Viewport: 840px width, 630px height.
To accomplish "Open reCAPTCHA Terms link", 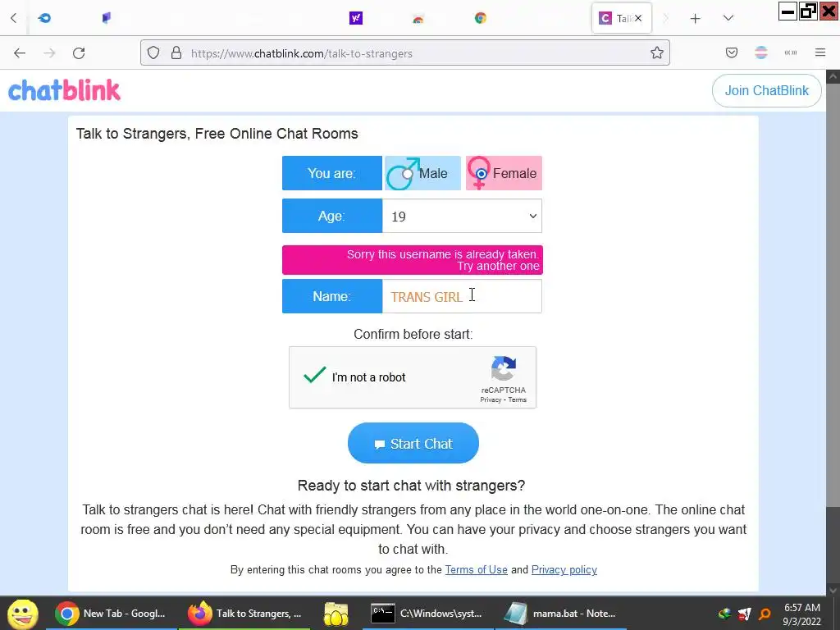I will 517,399.
